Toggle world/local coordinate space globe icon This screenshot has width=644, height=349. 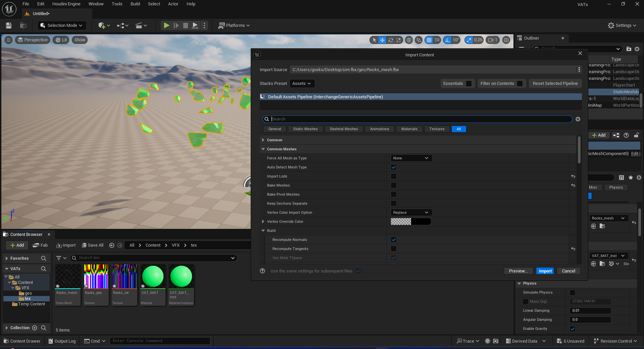click(409, 40)
